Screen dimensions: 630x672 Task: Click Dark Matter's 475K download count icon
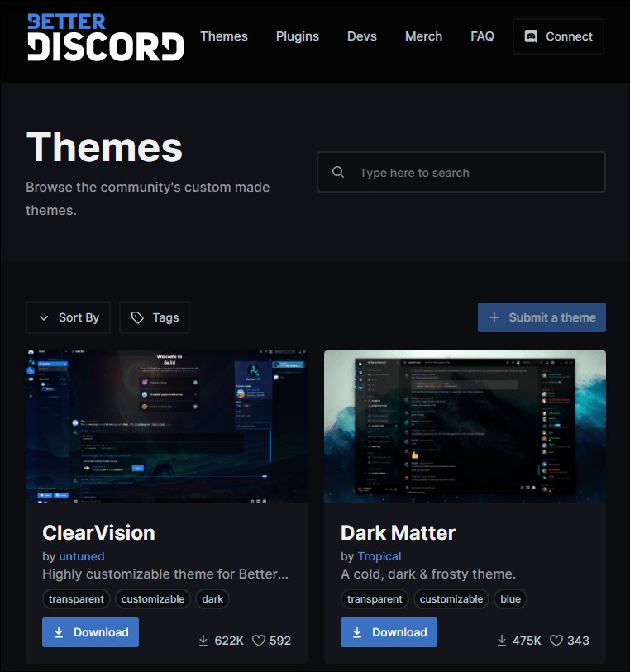point(501,641)
